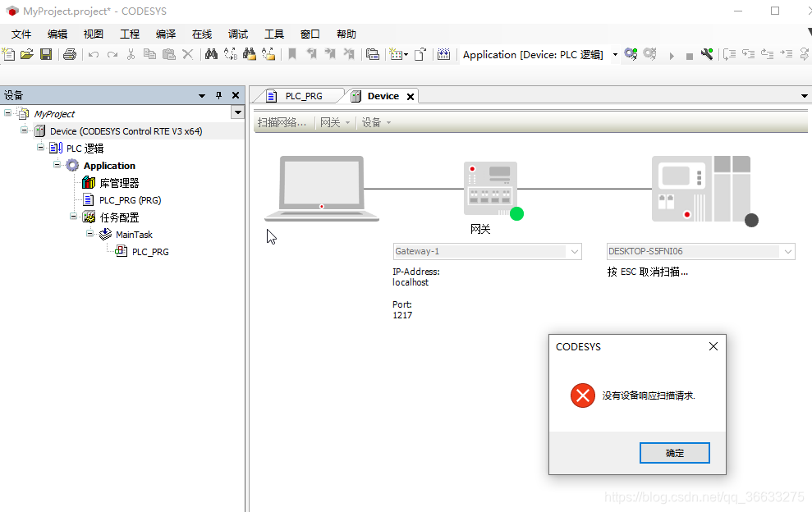Undo the last action in toolbar

click(x=94, y=54)
